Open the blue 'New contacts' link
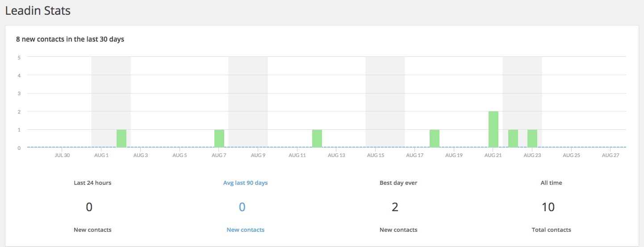Screen dimensions: 644x247 pyautogui.click(x=245, y=230)
